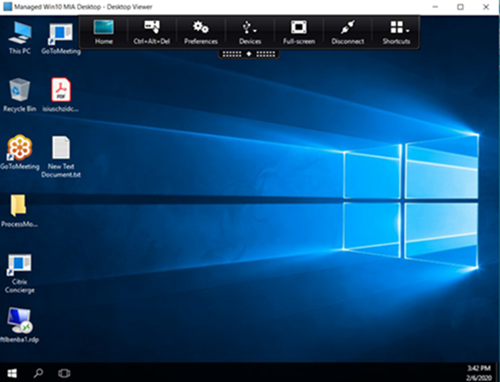Select the Citrix Concierge shortcut

[20, 273]
